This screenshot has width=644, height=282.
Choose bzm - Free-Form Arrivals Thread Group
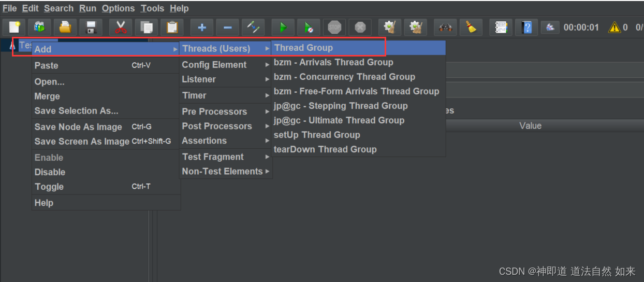tap(358, 91)
